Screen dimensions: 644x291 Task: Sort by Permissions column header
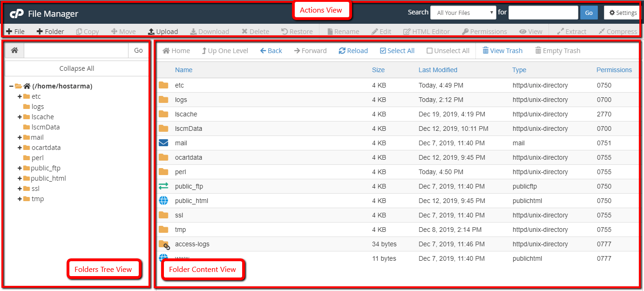(614, 70)
